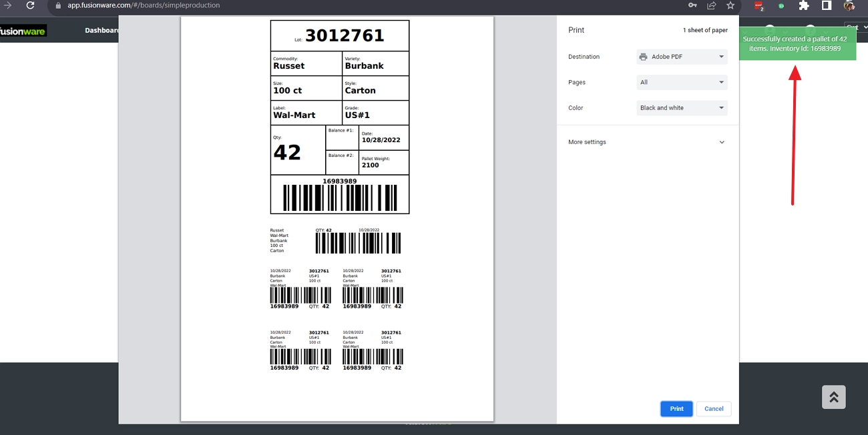The width and height of the screenshot is (868, 435).
Task: Open the Extensions puzzle piece menu
Action: pos(804,5)
